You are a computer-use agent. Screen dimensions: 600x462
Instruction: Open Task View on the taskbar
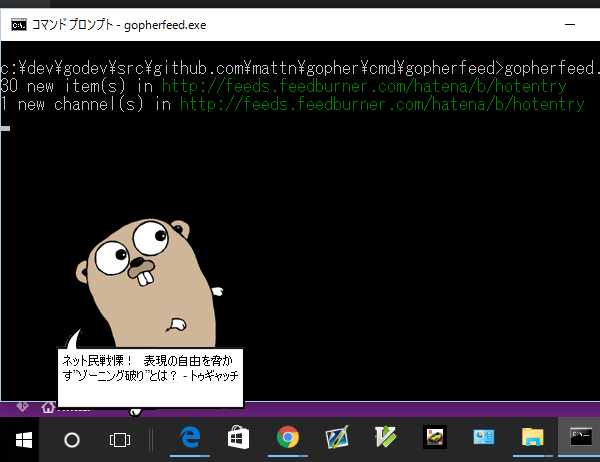(120, 440)
